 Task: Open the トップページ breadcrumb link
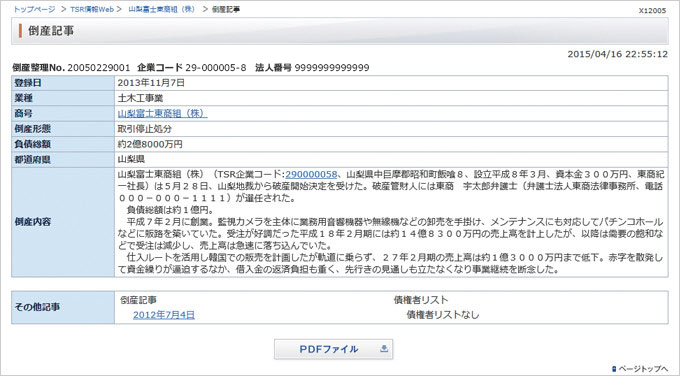(34, 9)
